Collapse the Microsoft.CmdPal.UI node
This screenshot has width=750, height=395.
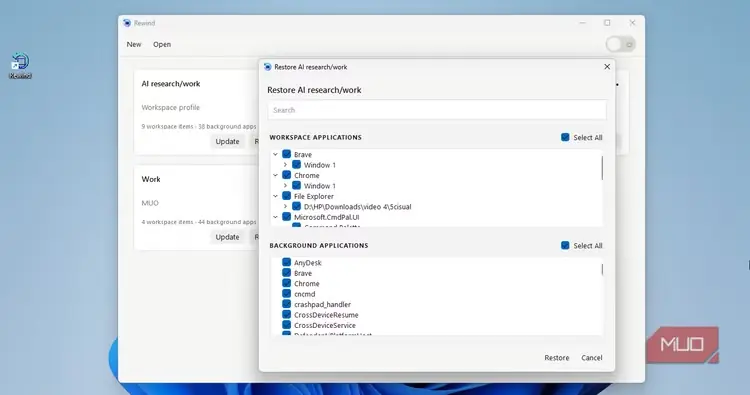(x=276, y=217)
